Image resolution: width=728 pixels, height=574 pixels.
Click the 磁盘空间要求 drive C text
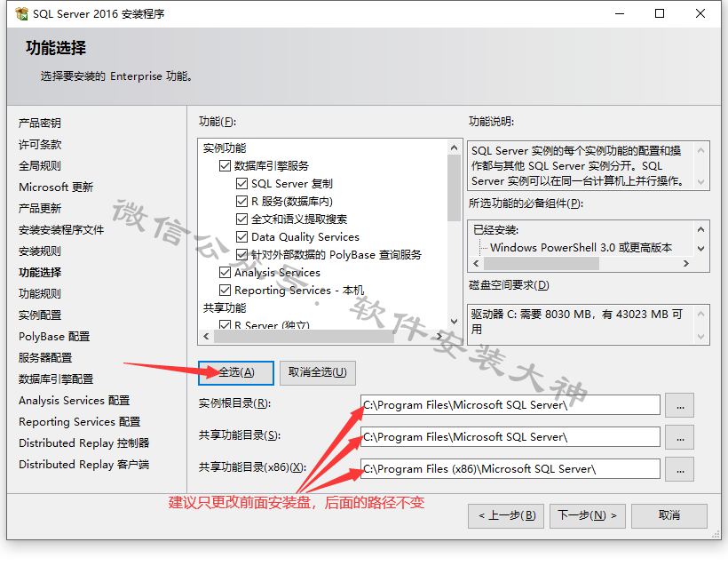pyautogui.click(x=577, y=322)
